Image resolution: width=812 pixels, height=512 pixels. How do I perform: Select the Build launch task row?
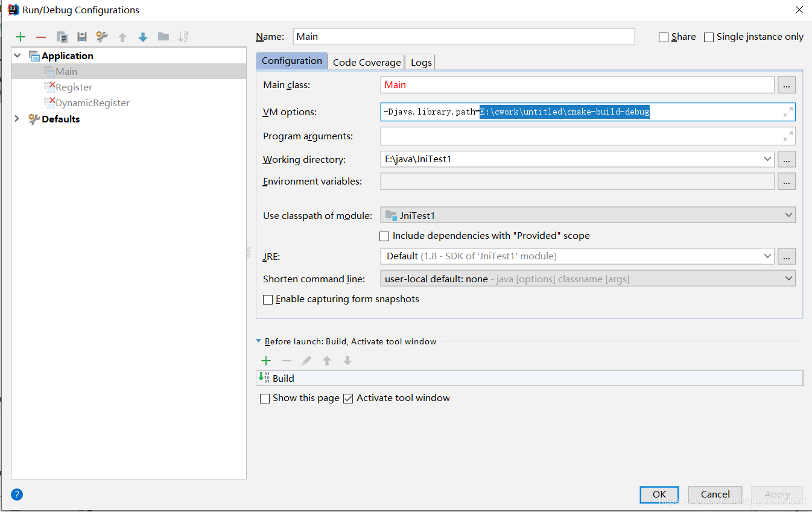[x=529, y=378]
